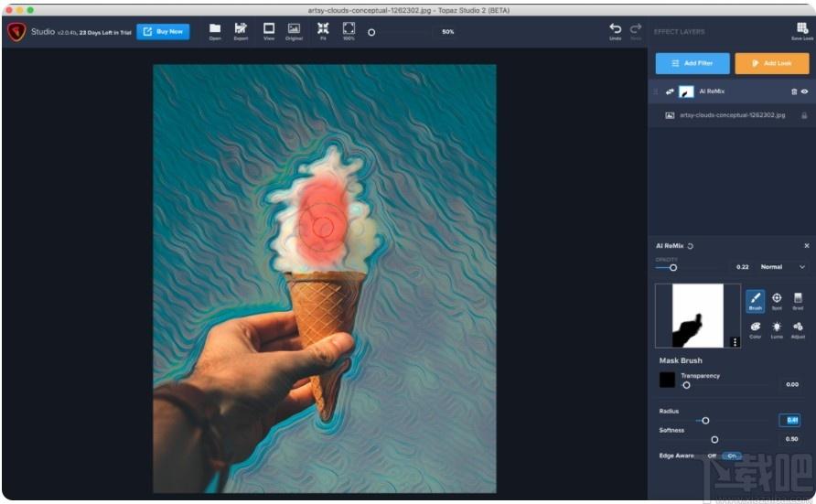
Task: Click the Opacity slider handle
Action: pos(673,267)
